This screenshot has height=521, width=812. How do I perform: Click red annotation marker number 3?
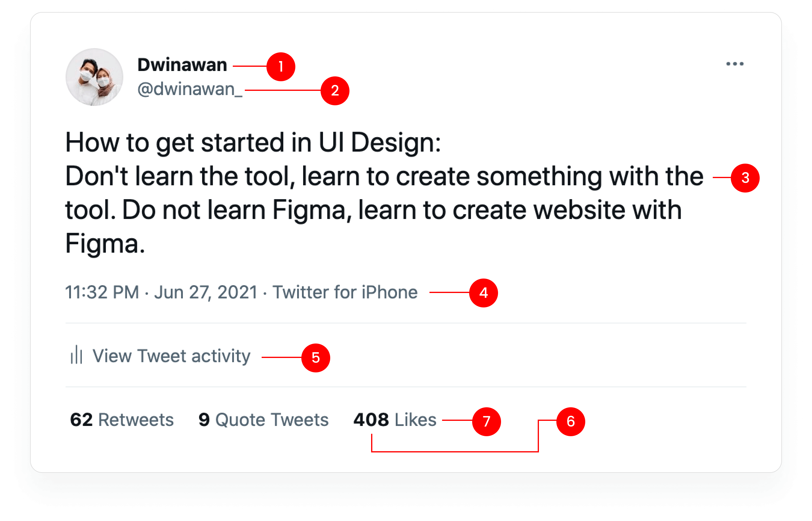tap(745, 178)
